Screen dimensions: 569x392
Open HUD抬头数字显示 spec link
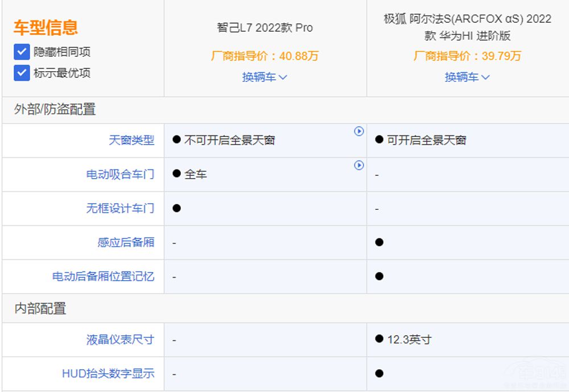click(x=108, y=374)
